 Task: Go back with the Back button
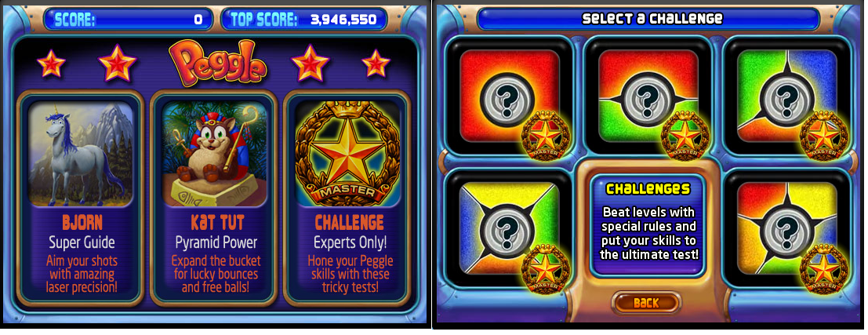click(x=646, y=303)
